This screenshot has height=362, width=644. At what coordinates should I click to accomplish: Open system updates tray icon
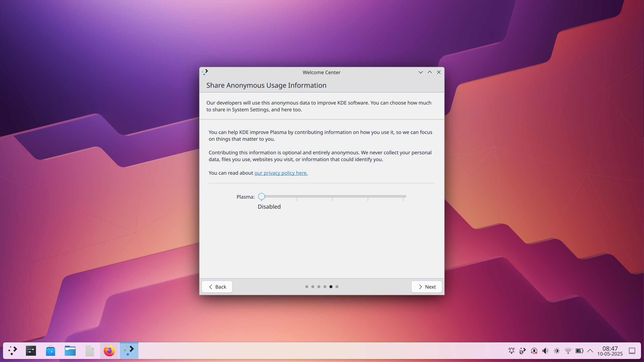pos(534,351)
